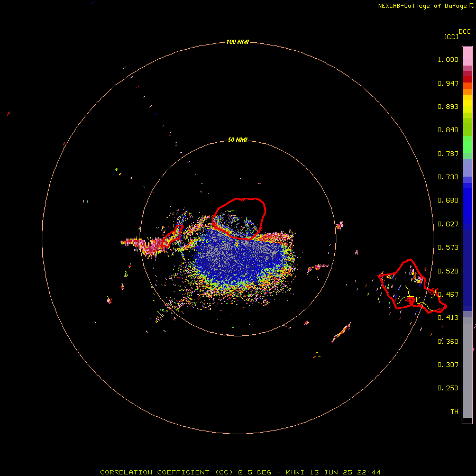Click the small red polygon west of radar center
The width and height of the screenshot is (476, 476).
click(173, 236)
